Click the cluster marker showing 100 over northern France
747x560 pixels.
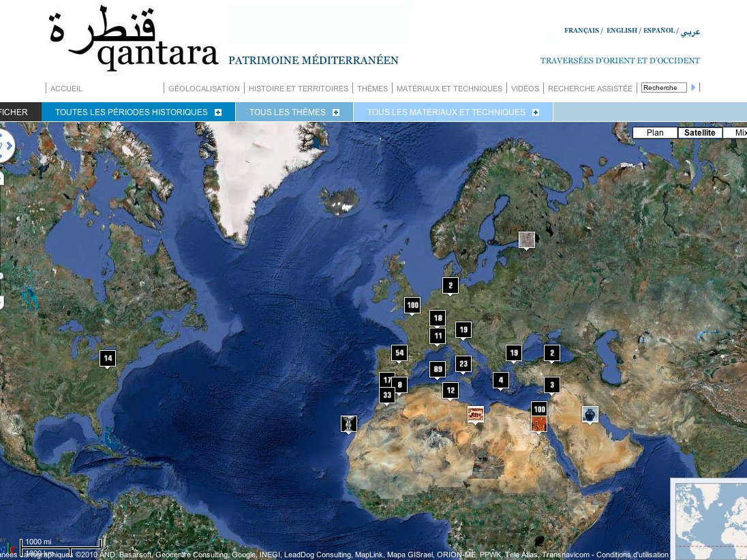tap(412, 305)
